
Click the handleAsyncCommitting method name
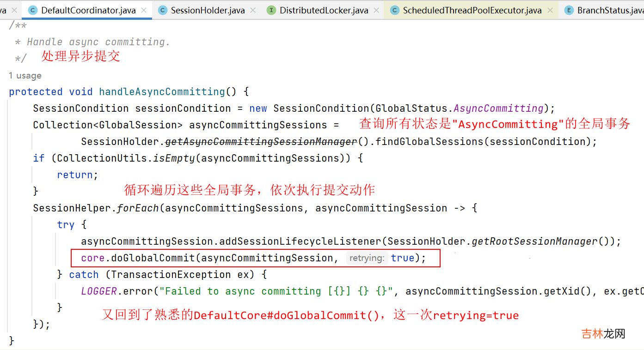(162, 91)
